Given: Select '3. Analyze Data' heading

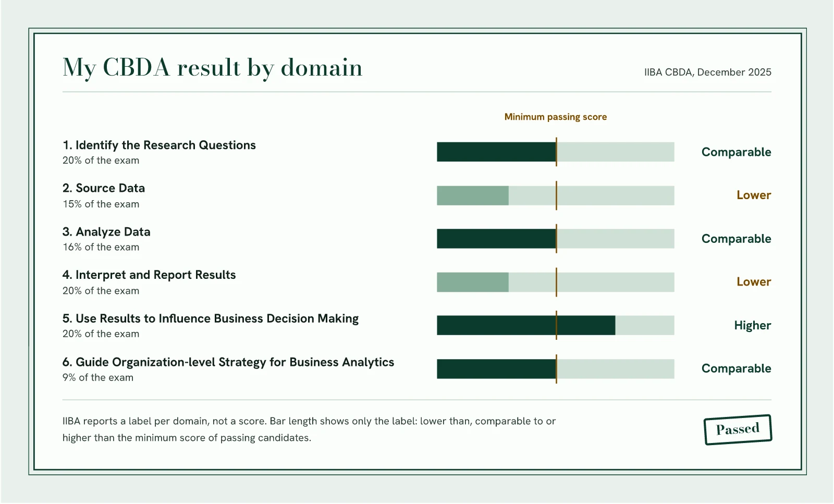Looking at the screenshot, I should click(x=106, y=232).
